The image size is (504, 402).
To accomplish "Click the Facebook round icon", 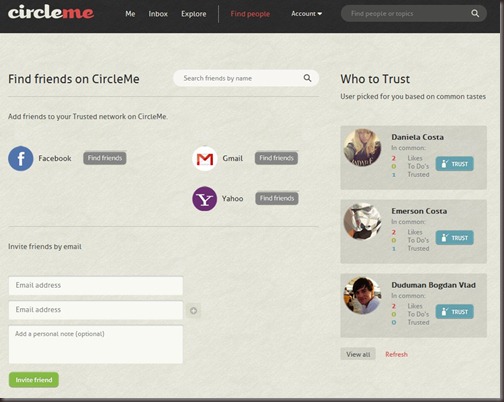I will coord(21,158).
